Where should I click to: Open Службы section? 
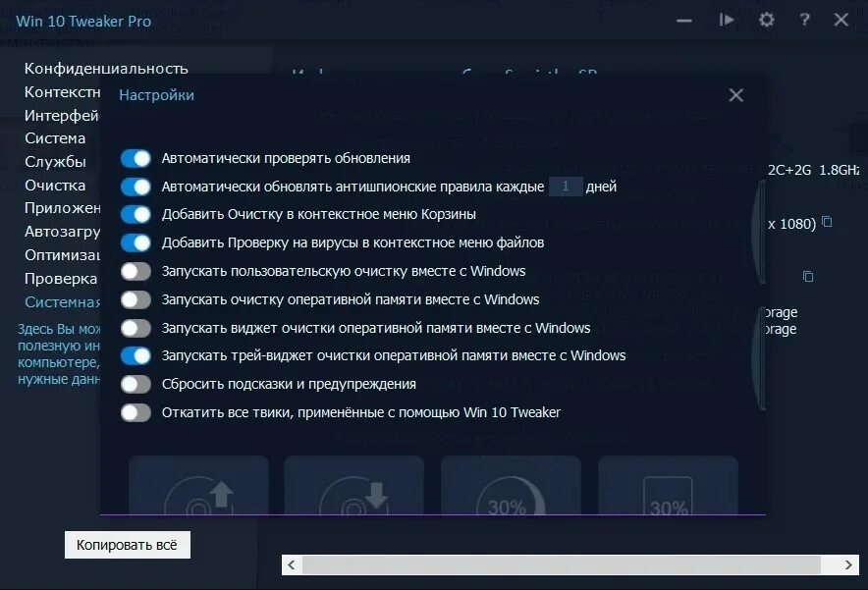click(55, 162)
